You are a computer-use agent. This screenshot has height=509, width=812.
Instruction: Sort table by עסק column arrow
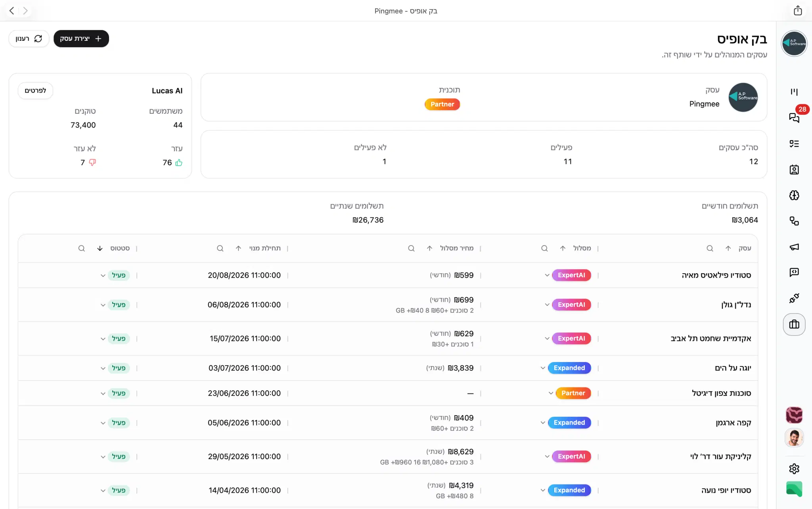coord(728,248)
